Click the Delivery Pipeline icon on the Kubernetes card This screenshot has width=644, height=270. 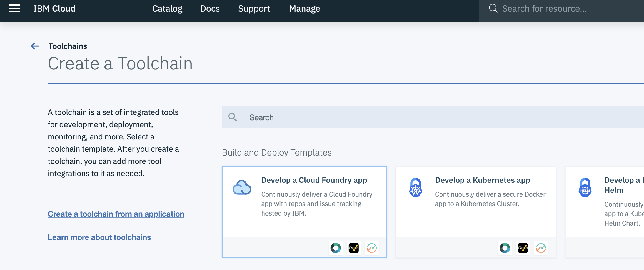[541, 248]
